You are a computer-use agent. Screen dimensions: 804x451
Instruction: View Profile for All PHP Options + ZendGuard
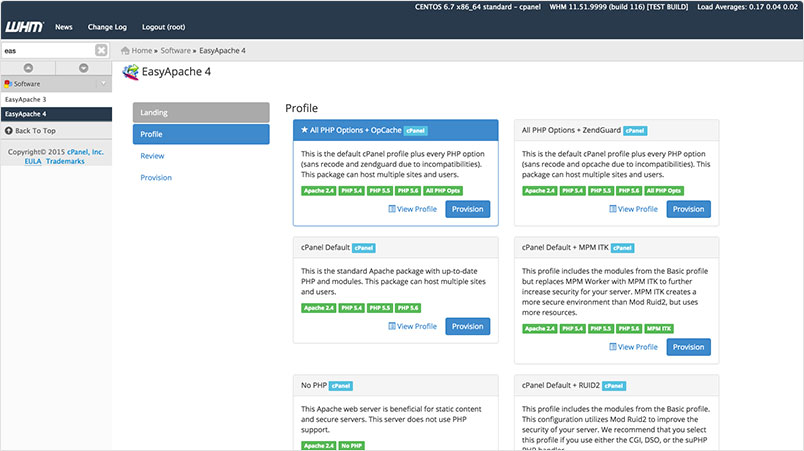point(633,209)
